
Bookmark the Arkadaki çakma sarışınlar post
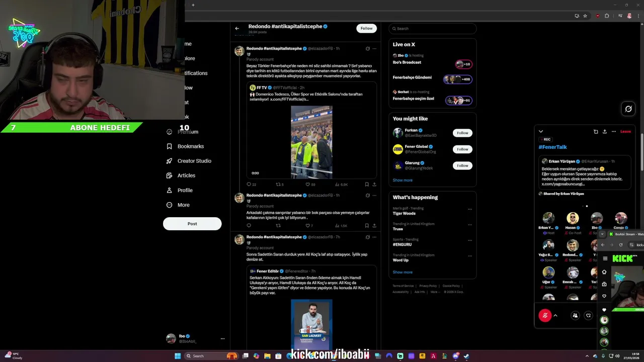point(366,226)
